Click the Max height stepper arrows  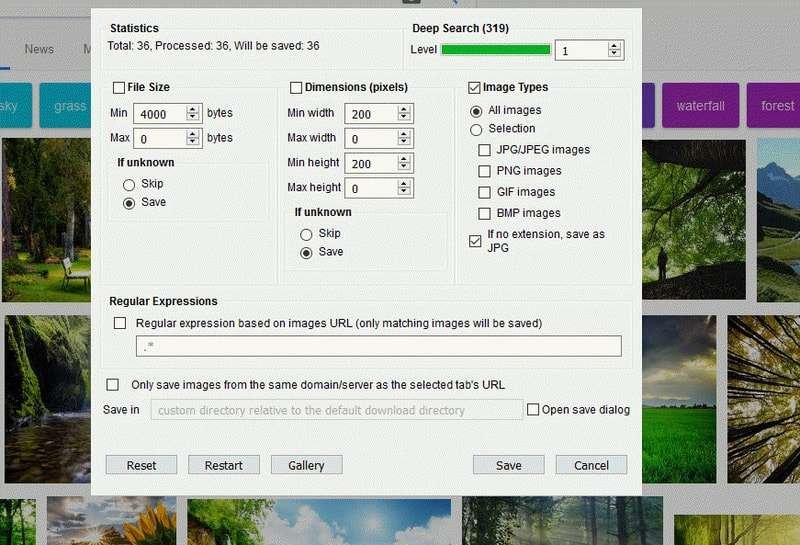coord(404,188)
